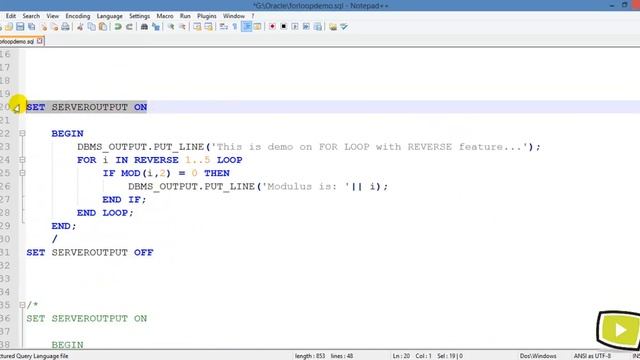
Task: Click the Save All toolbar icon
Action: pyautogui.click(x=31, y=27)
